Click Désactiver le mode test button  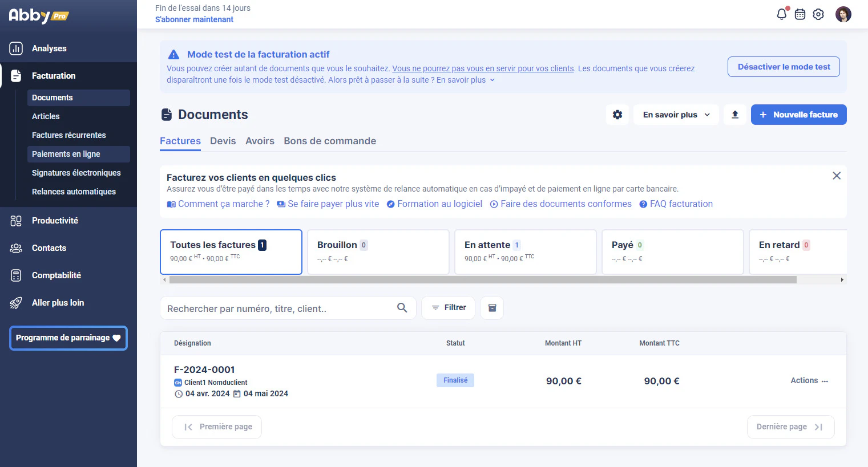784,67
